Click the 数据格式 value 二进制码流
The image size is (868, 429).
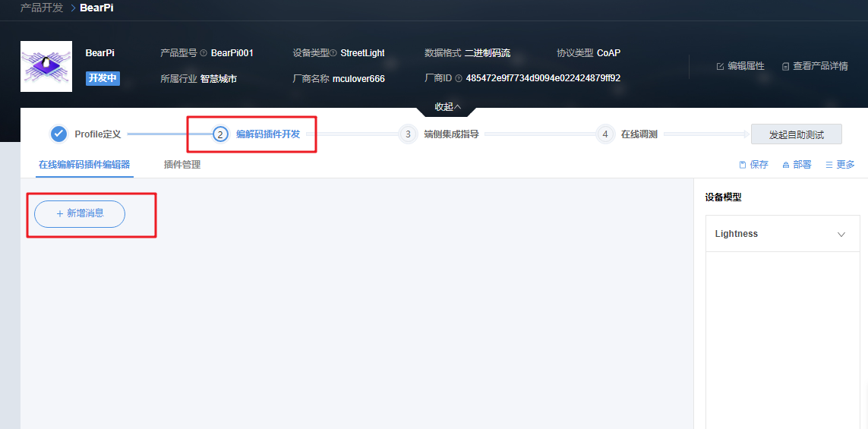point(488,53)
